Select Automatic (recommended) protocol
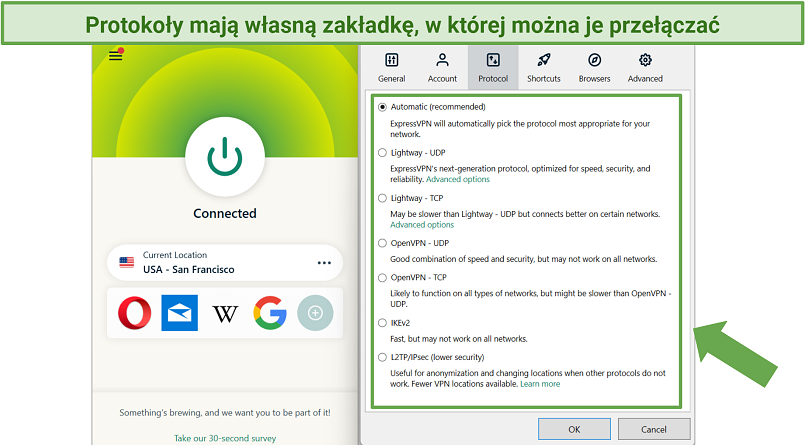 382,107
